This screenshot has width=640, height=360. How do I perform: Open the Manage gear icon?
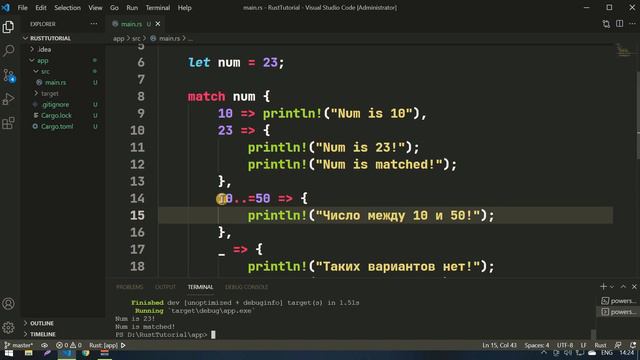(x=8, y=327)
